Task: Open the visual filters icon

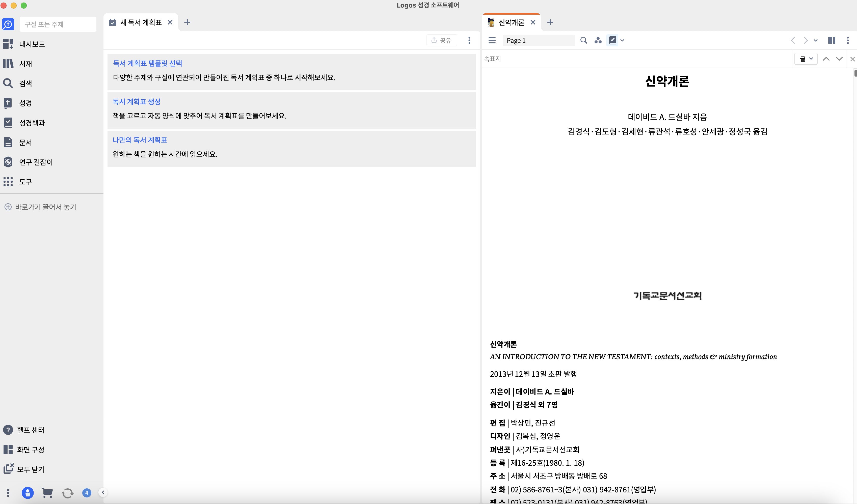Action: pyautogui.click(x=598, y=40)
